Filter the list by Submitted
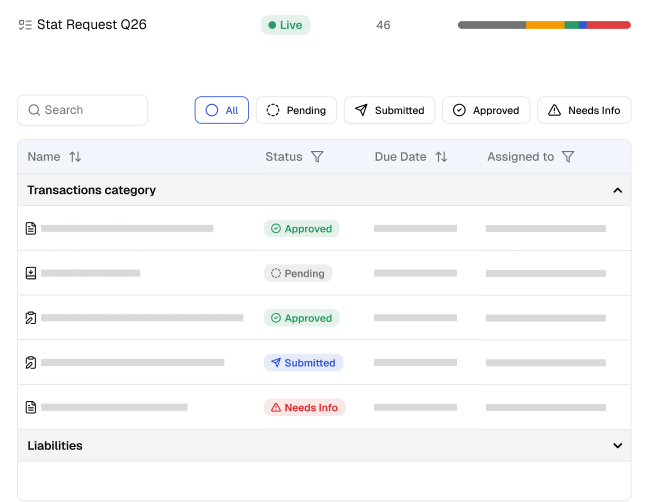The height and width of the screenshot is (502, 649). click(x=389, y=110)
